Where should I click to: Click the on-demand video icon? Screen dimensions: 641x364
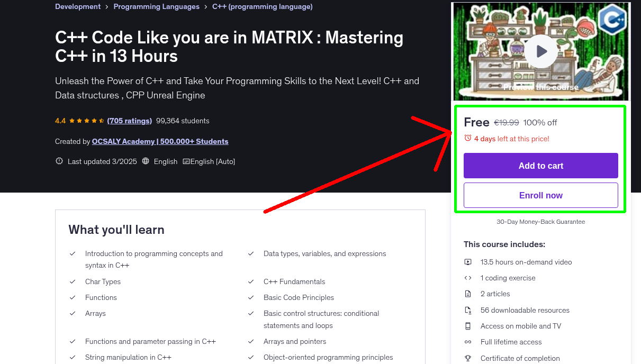468,262
